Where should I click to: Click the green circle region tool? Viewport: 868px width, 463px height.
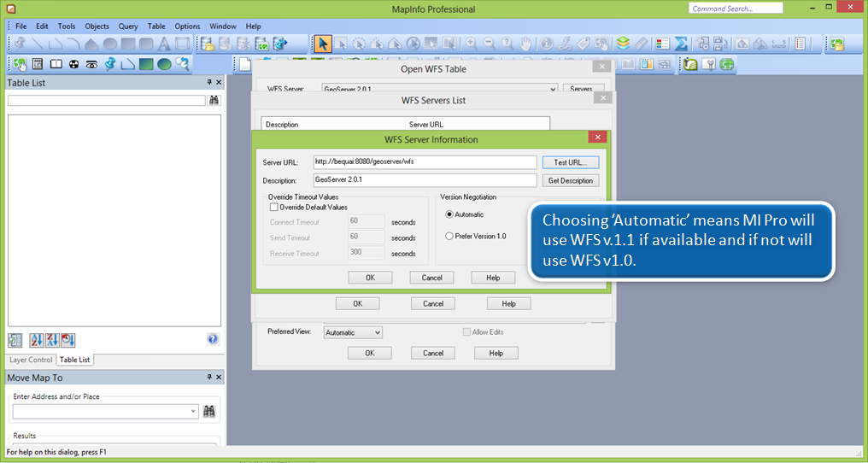click(164, 64)
